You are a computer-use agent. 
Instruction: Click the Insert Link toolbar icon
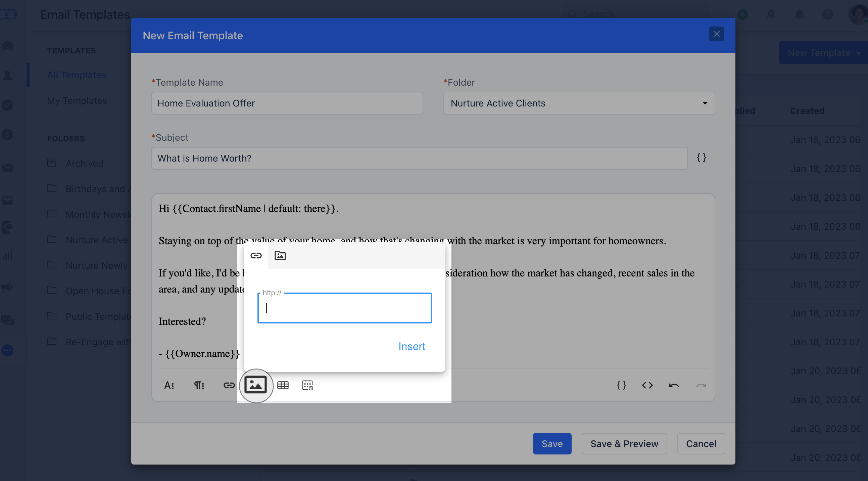click(x=229, y=385)
